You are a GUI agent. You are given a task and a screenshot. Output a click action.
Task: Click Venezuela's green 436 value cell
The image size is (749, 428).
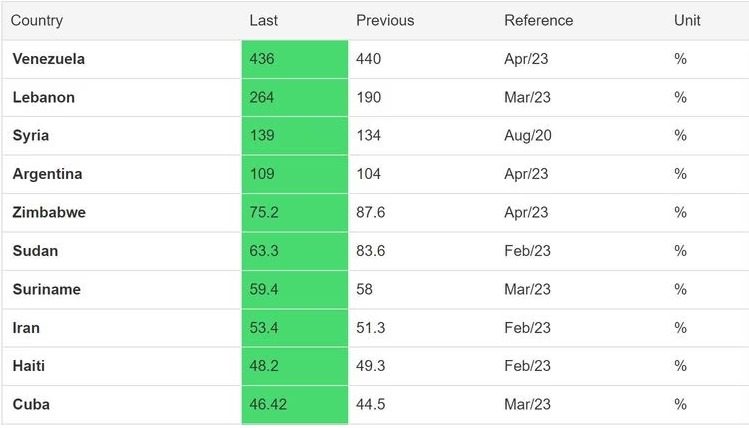tap(294, 59)
